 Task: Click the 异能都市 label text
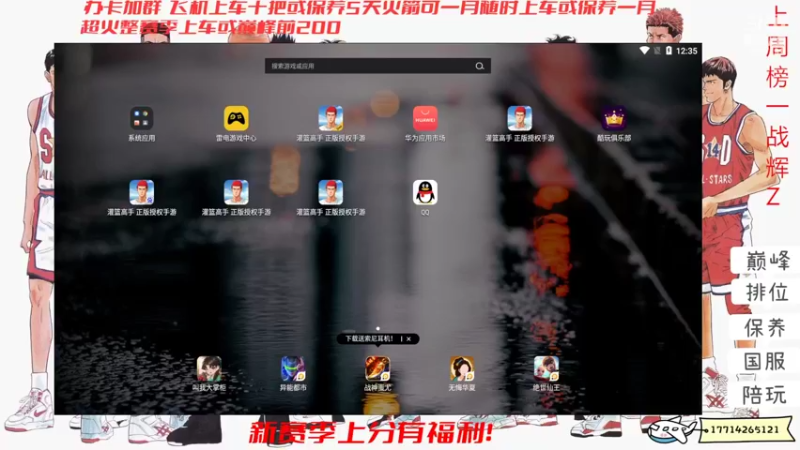pos(293,388)
